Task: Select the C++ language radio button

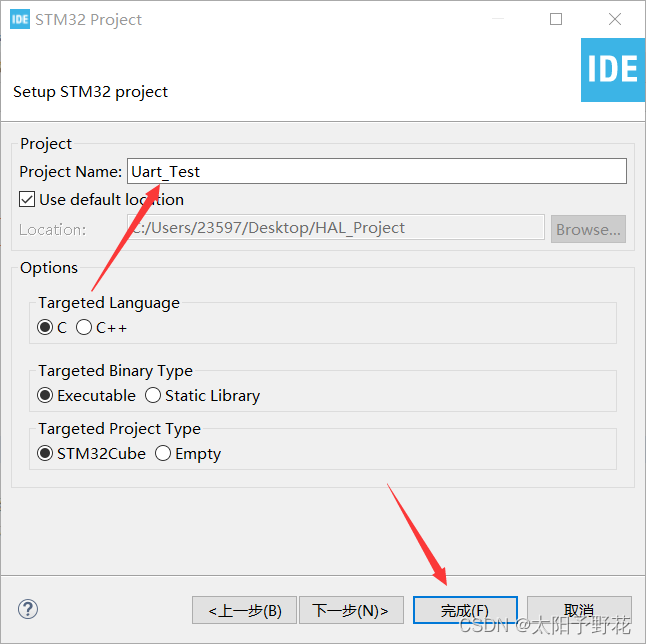Action: (84, 327)
